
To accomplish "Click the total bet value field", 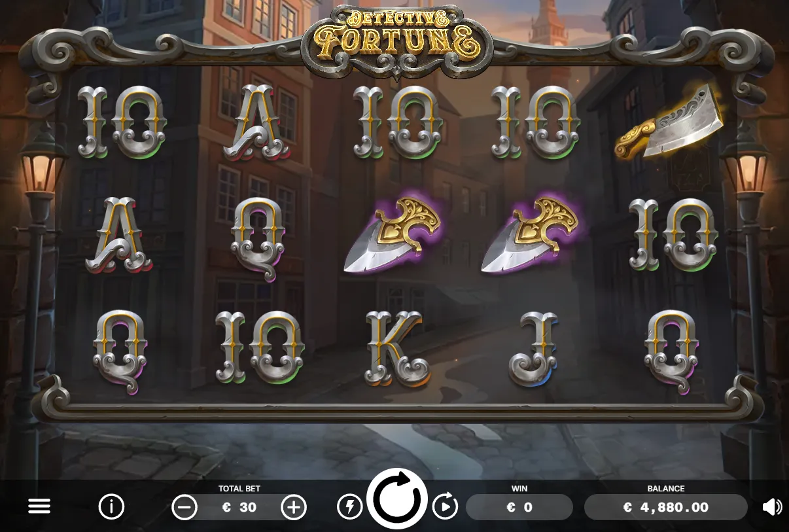I will click(x=239, y=507).
